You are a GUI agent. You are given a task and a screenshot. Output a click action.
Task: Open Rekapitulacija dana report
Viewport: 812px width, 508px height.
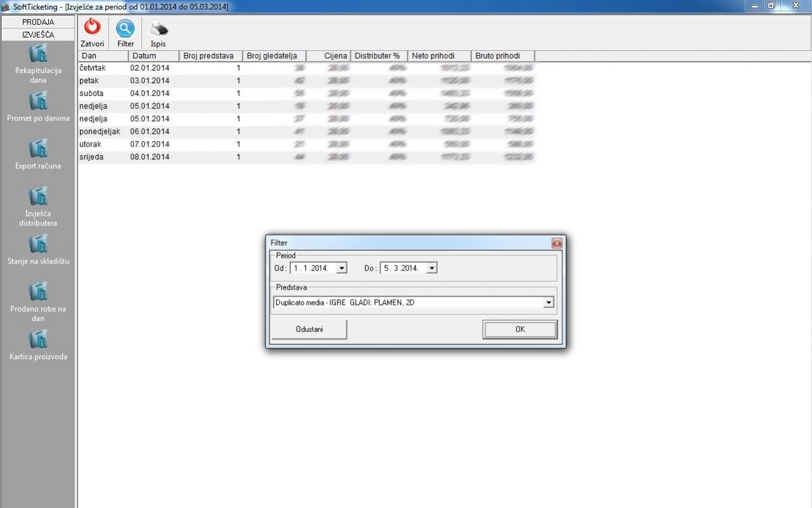click(x=38, y=54)
